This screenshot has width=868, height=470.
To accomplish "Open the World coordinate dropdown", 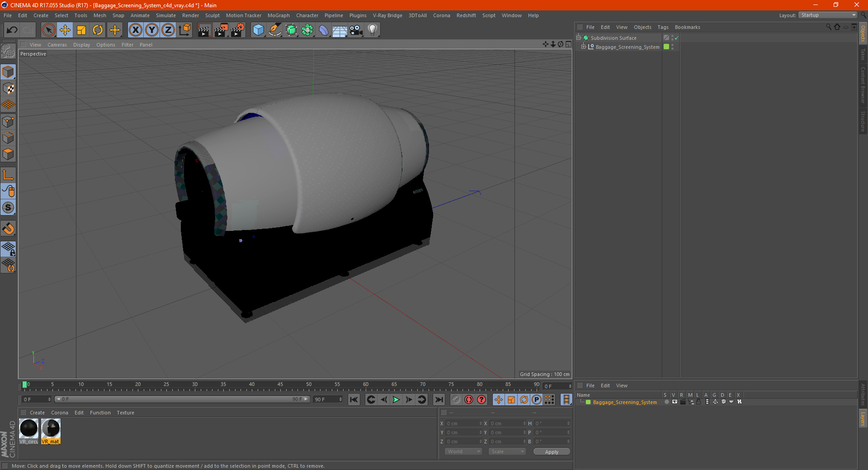I will click(463, 451).
